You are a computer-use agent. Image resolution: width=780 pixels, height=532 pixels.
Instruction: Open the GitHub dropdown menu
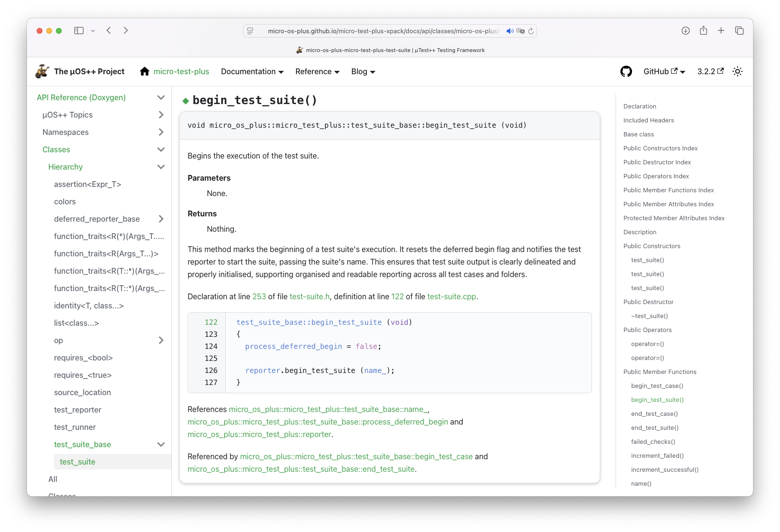[x=664, y=71]
